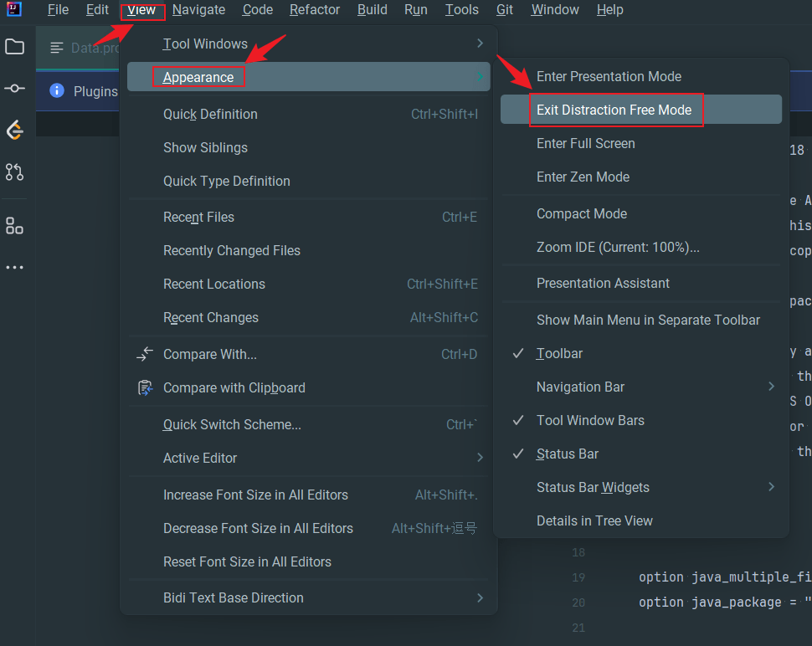Click Increase Font Size in All Editors
Screen dimensions: 812x646
click(255, 495)
